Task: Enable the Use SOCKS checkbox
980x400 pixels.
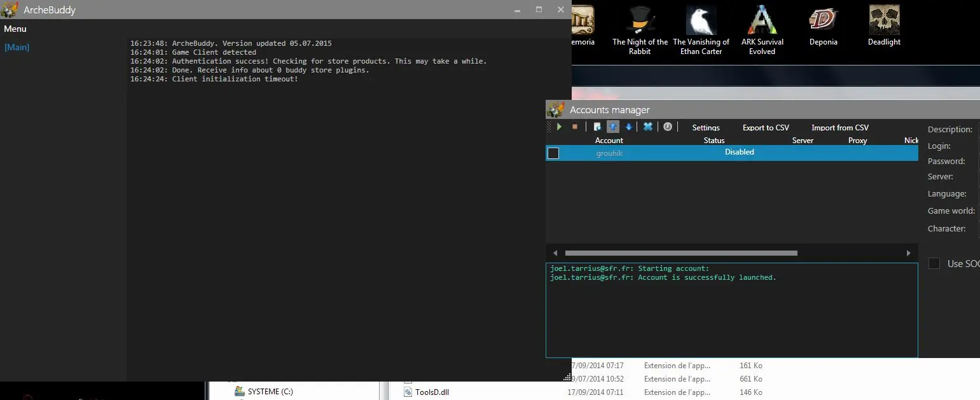Action: 934,263
